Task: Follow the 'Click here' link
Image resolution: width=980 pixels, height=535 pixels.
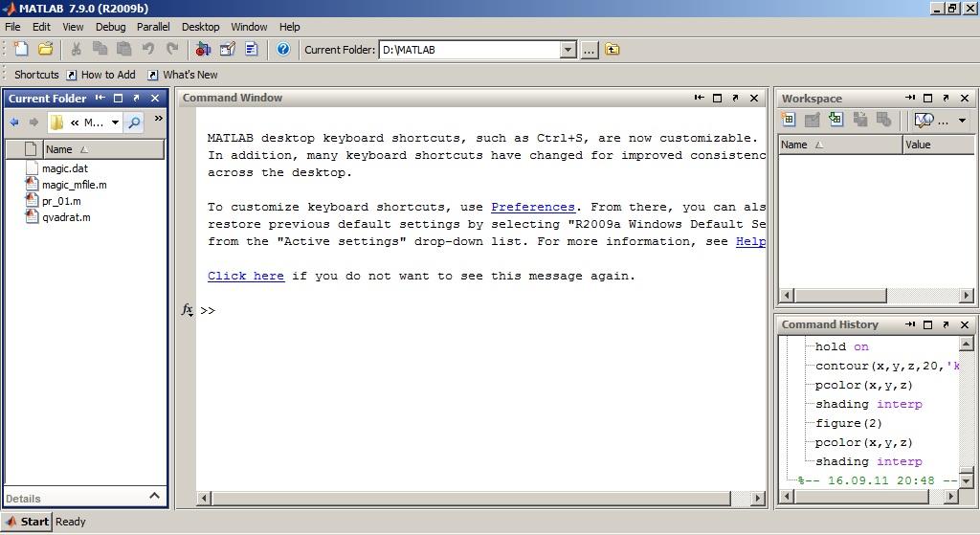Action: pos(246,276)
